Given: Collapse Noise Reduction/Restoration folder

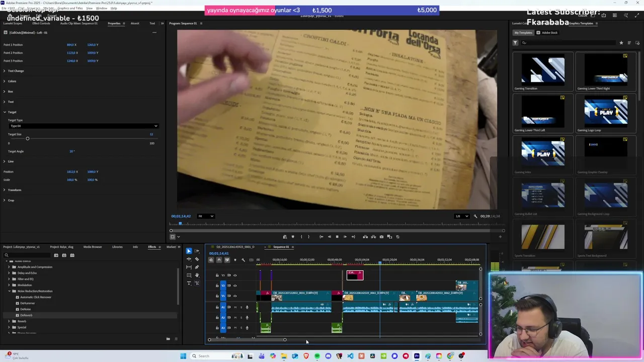Looking at the screenshot, I should coord(9,291).
